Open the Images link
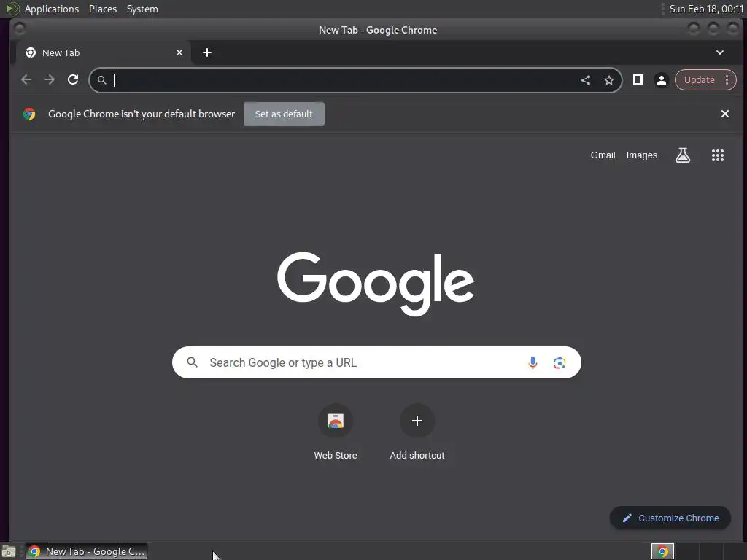747x560 pixels. (642, 155)
